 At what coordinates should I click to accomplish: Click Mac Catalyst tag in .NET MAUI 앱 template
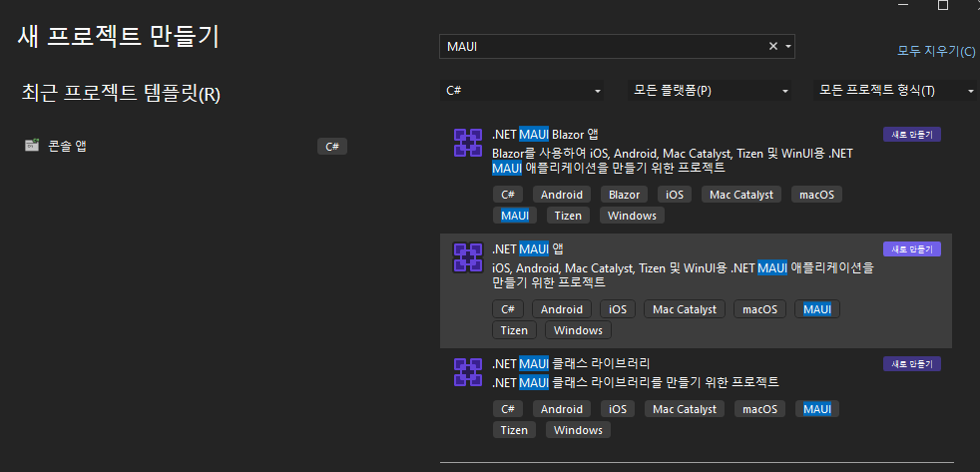(685, 308)
